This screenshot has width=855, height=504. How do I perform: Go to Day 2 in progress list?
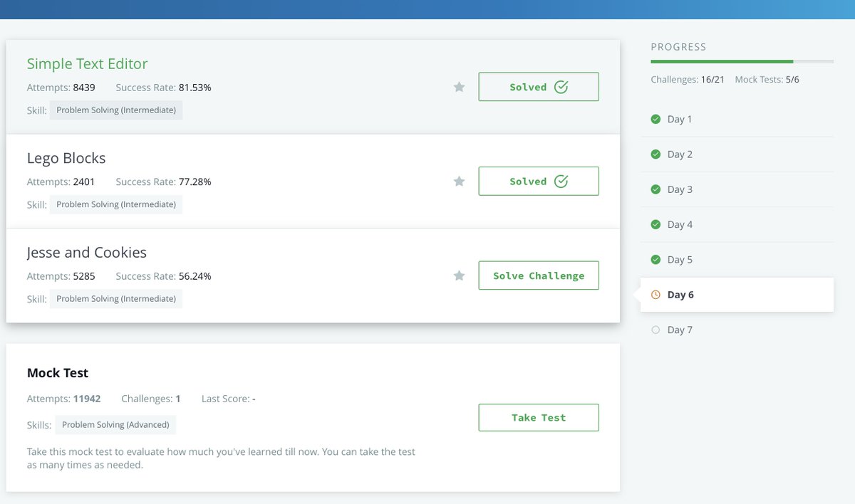(x=737, y=154)
